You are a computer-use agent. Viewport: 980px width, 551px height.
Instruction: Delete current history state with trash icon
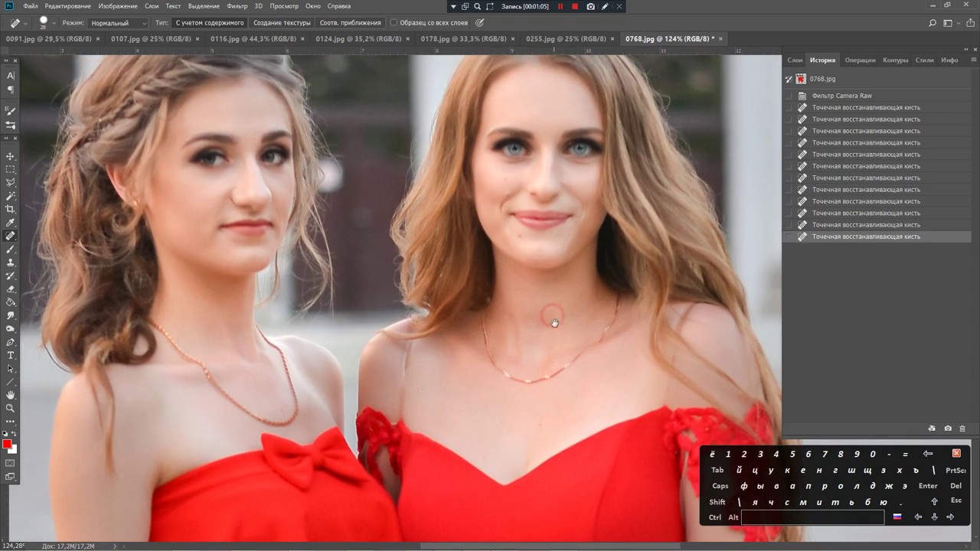coord(962,429)
